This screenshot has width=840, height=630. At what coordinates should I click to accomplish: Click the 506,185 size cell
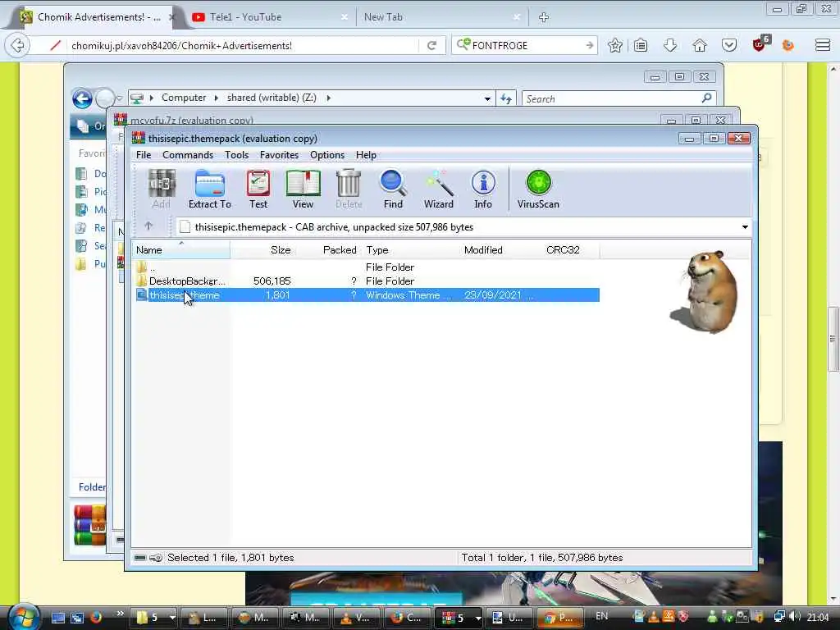coord(272,281)
